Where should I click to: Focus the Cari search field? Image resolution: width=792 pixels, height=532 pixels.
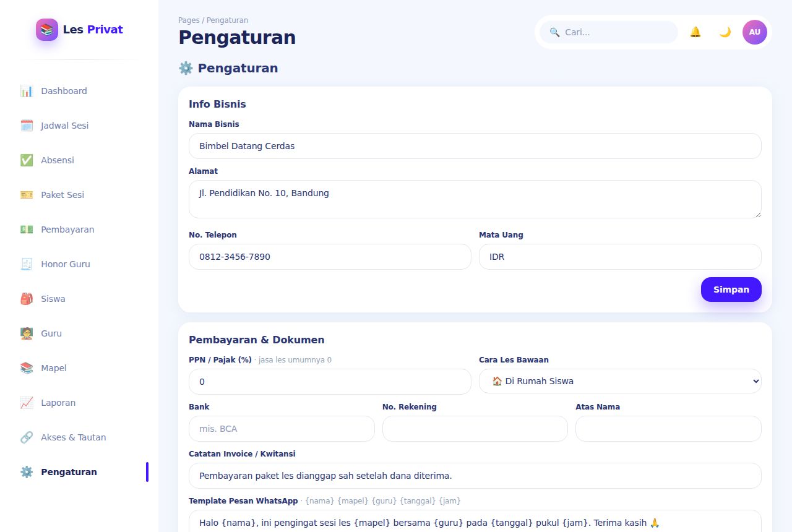(609, 32)
